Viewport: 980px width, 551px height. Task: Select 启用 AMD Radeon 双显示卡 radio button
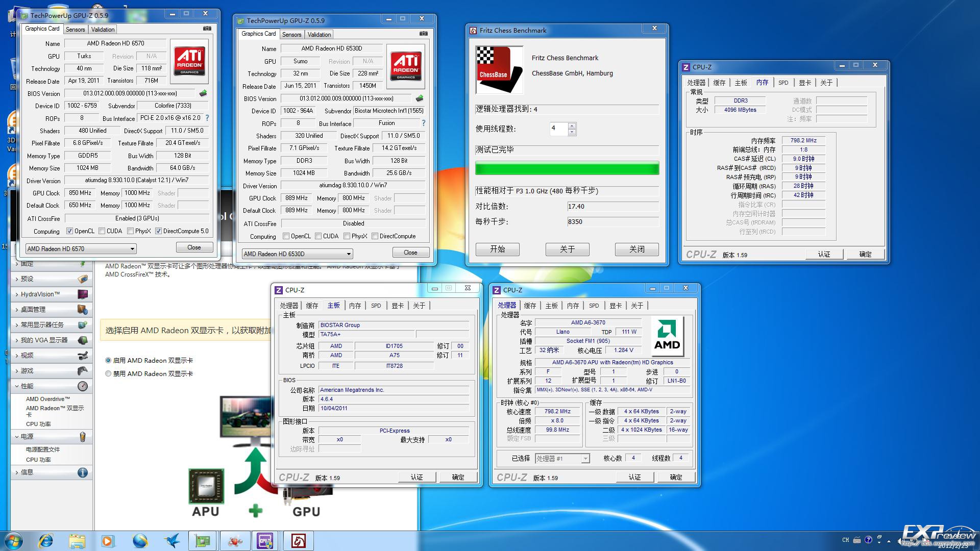(108, 360)
